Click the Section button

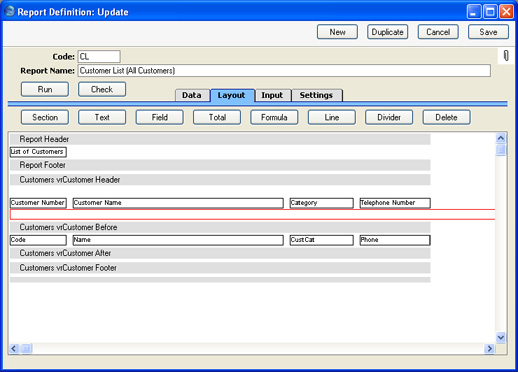(x=45, y=117)
